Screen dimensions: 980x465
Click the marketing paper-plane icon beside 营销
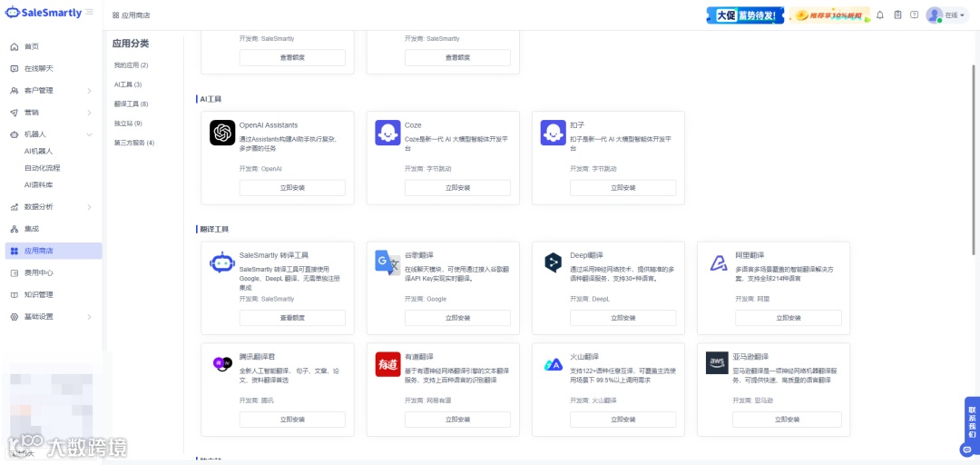(15, 113)
